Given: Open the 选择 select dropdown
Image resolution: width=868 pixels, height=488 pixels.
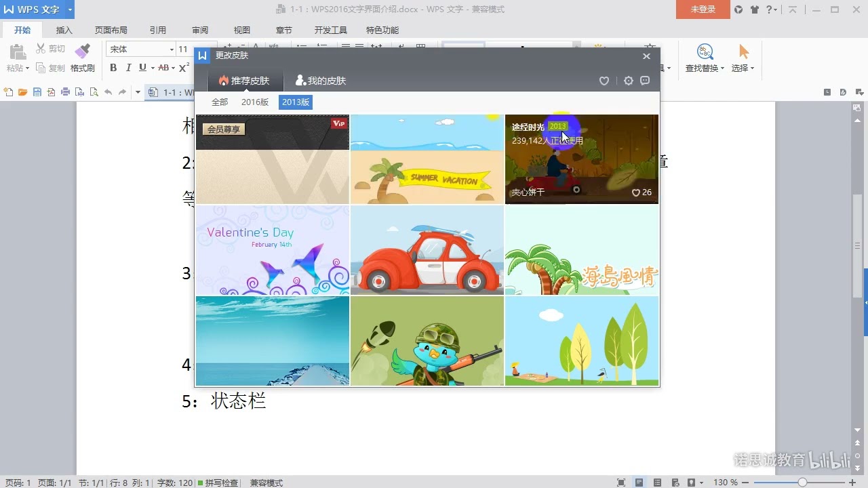Looking at the screenshot, I should [x=743, y=58].
